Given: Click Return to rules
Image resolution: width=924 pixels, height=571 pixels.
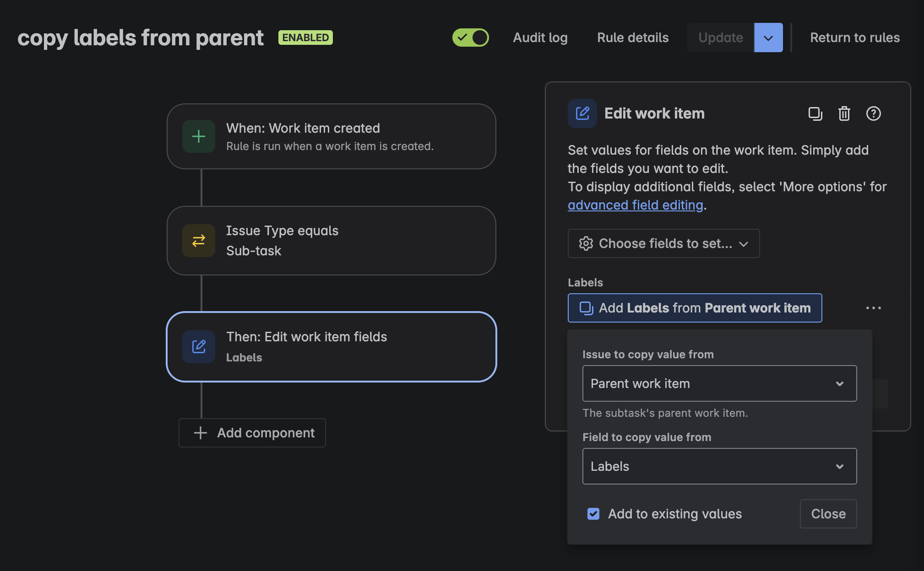Looking at the screenshot, I should point(854,38).
